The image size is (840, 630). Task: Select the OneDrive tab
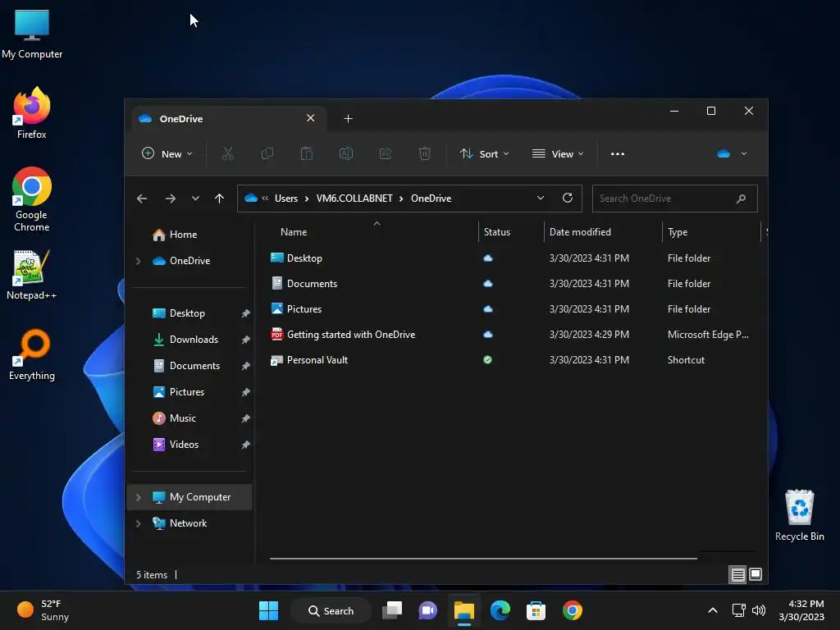[228, 119]
